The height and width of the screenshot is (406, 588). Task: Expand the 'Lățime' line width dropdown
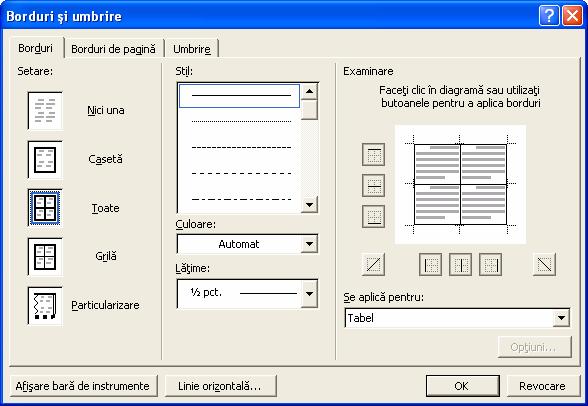click(x=309, y=294)
